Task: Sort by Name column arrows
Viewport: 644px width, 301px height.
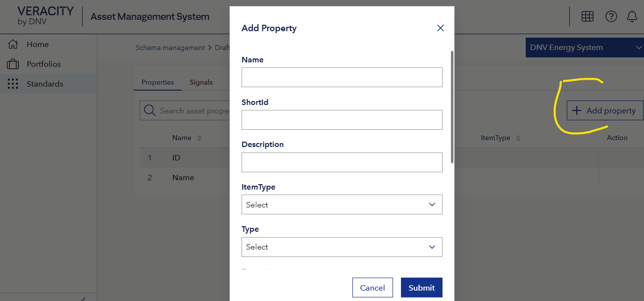Action: point(199,138)
